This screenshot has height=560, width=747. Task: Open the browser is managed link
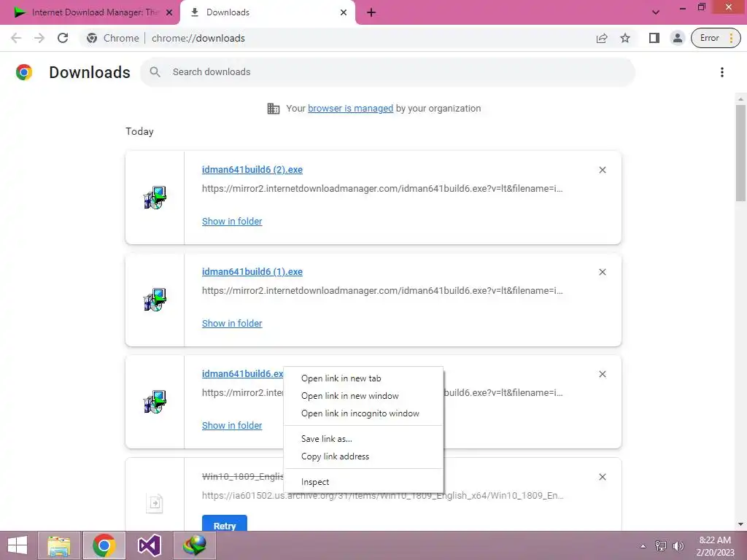point(351,109)
